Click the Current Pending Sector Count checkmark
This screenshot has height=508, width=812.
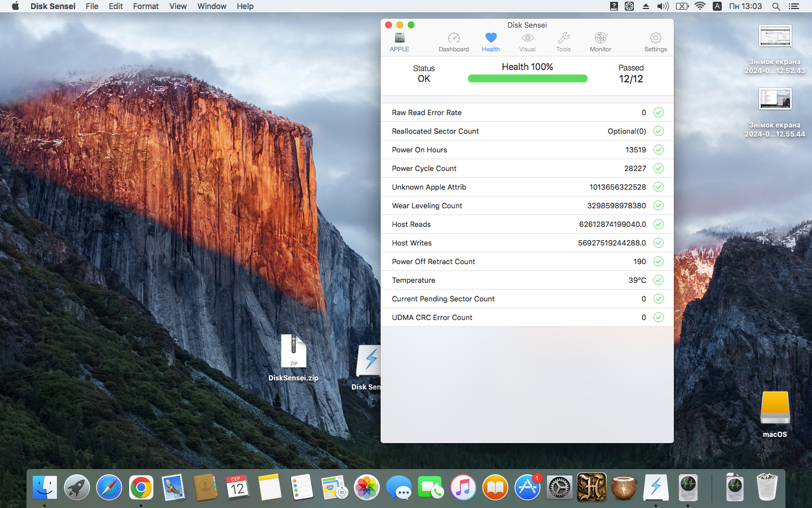(x=659, y=299)
